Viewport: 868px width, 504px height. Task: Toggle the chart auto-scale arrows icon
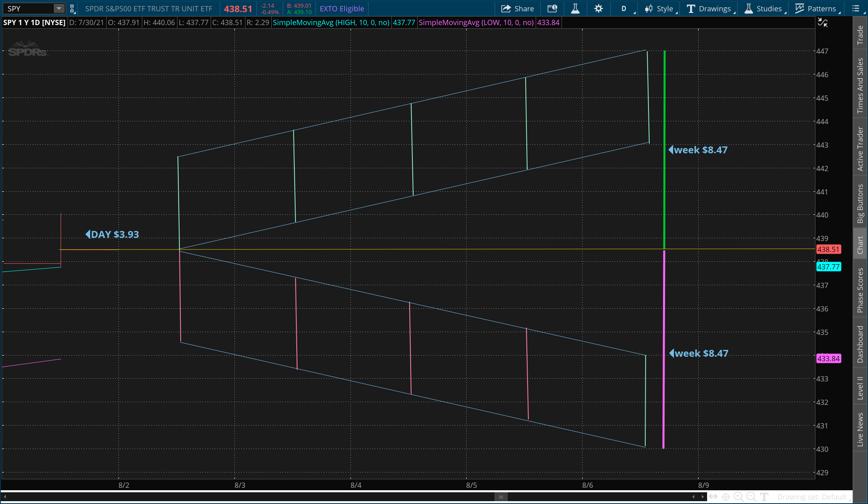(x=823, y=23)
